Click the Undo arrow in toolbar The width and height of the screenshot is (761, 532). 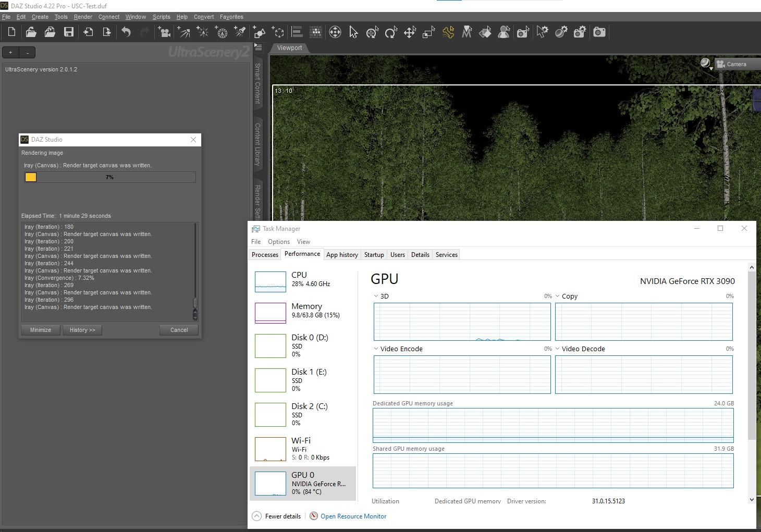pyautogui.click(x=126, y=32)
